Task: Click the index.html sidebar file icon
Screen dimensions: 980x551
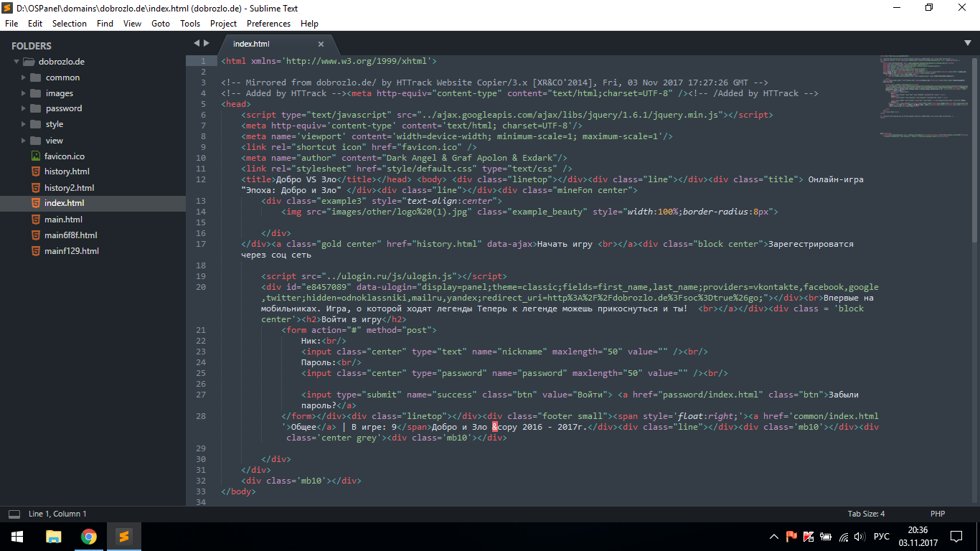Action: tap(36, 203)
